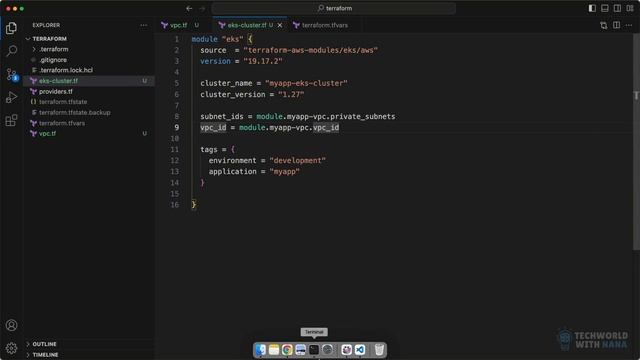Click the tags keyword on line 11
The image size is (640, 360).
pos(209,149)
